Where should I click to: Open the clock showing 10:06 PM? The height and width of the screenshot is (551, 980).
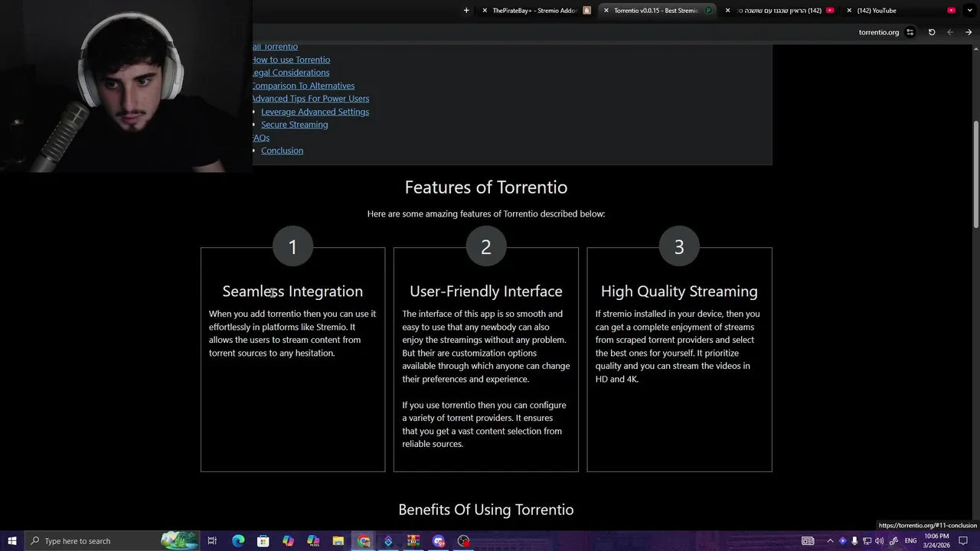pyautogui.click(x=936, y=541)
